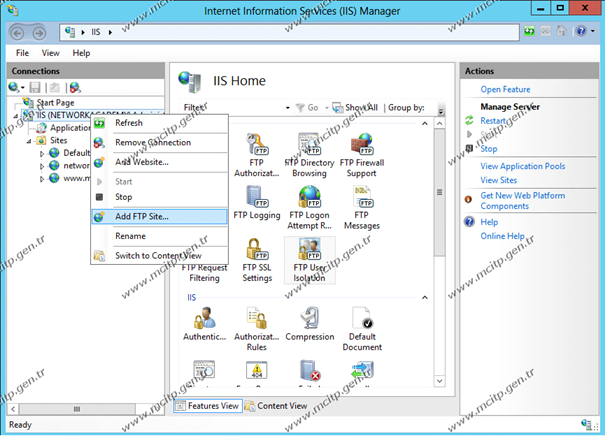Click the address bar IIS breadcrumb
The image size is (605, 436).
point(96,32)
